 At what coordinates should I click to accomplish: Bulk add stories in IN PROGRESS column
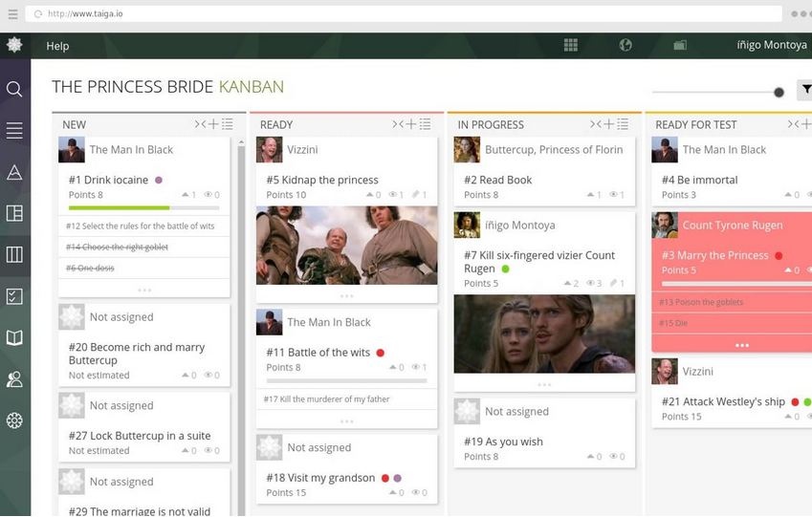click(x=623, y=124)
